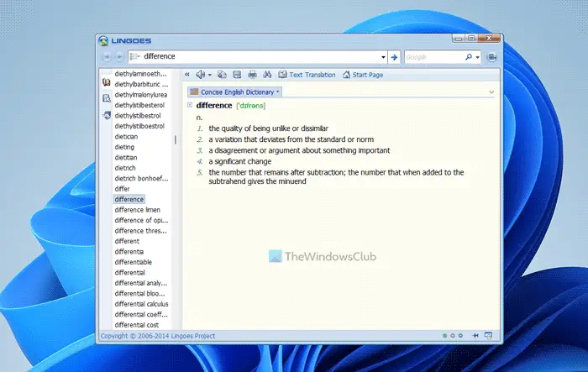
Task: Select 'differential bloo...' in word list
Action: [x=139, y=294]
